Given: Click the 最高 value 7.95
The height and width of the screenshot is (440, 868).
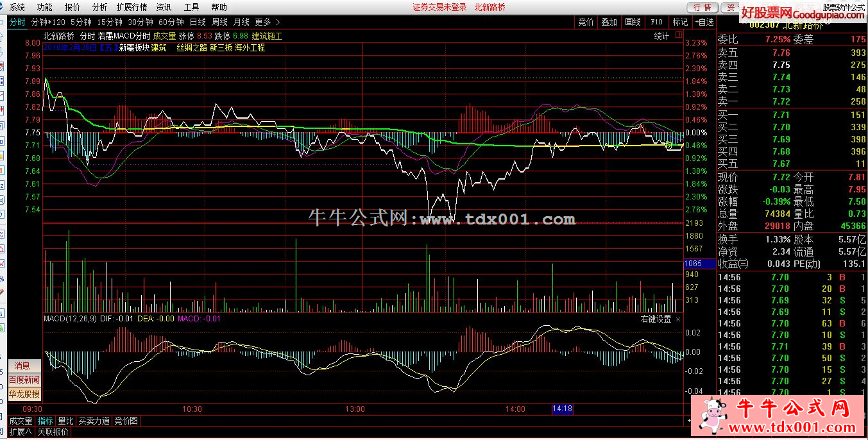Looking at the screenshot, I should (x=856, y=189).
